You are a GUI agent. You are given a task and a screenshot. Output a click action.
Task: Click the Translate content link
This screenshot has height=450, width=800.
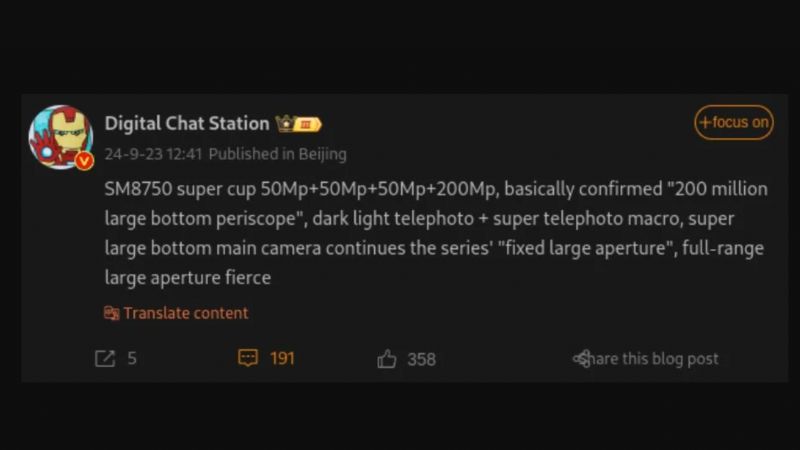(186, 313)
